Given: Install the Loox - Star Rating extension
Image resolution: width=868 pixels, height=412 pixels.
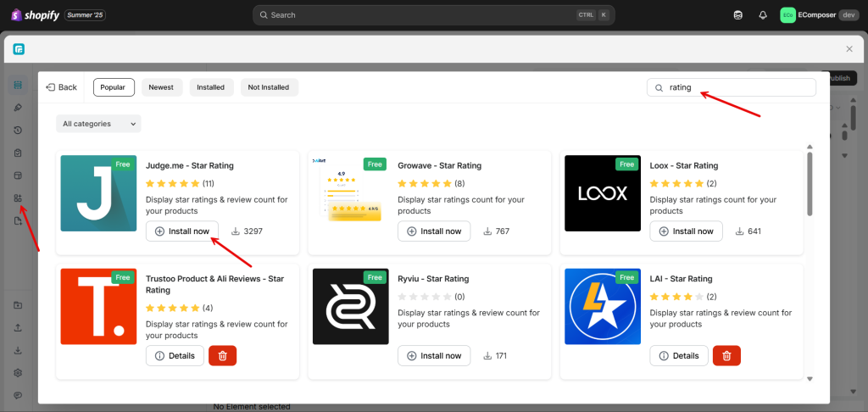Looking at the screenshot, I should point(686,231).
